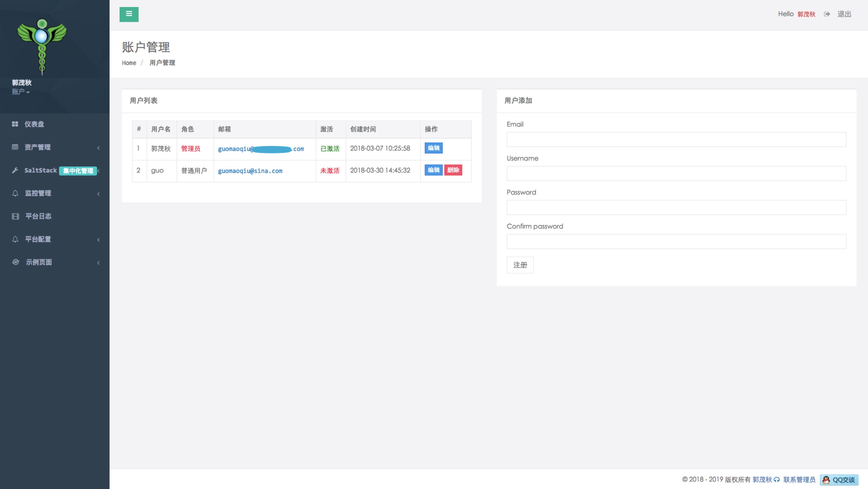Screen dimensions: 868x489
Task: Expand the 平台配置 submenu chevron
Action: point(98,239)
